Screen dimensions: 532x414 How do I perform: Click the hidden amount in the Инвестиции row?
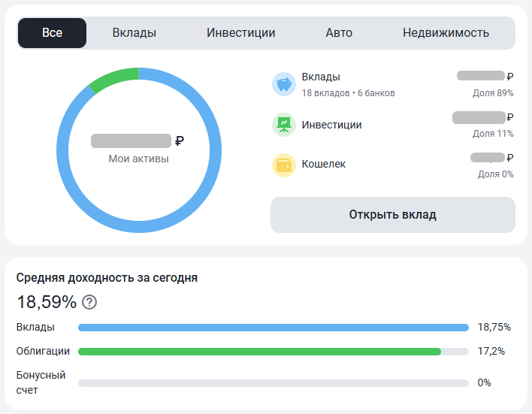[479, 117]
